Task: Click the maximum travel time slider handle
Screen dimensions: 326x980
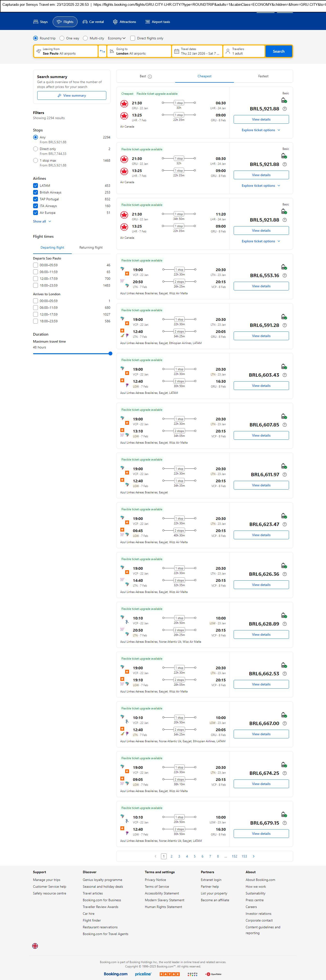Action: pyautogui.click(x=110, y=353)
